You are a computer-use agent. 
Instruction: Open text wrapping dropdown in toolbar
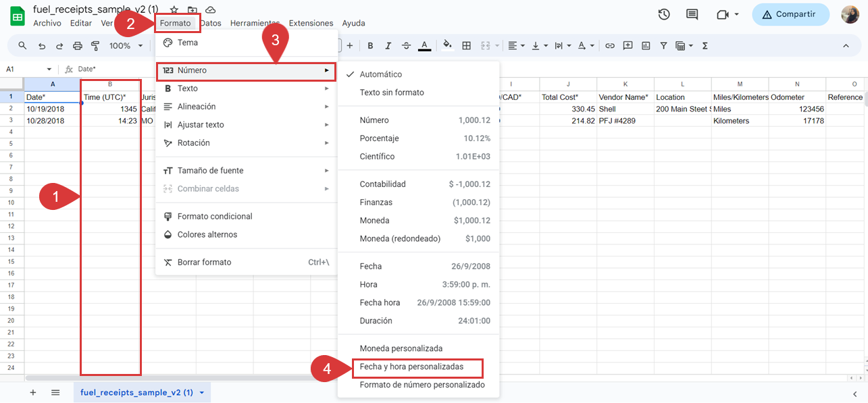(562, 46)
